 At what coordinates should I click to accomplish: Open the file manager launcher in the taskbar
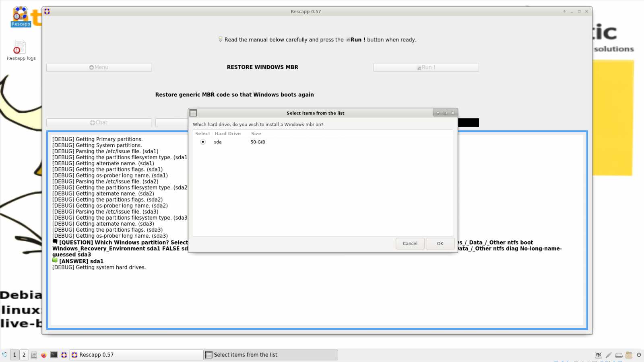[34, 355]
